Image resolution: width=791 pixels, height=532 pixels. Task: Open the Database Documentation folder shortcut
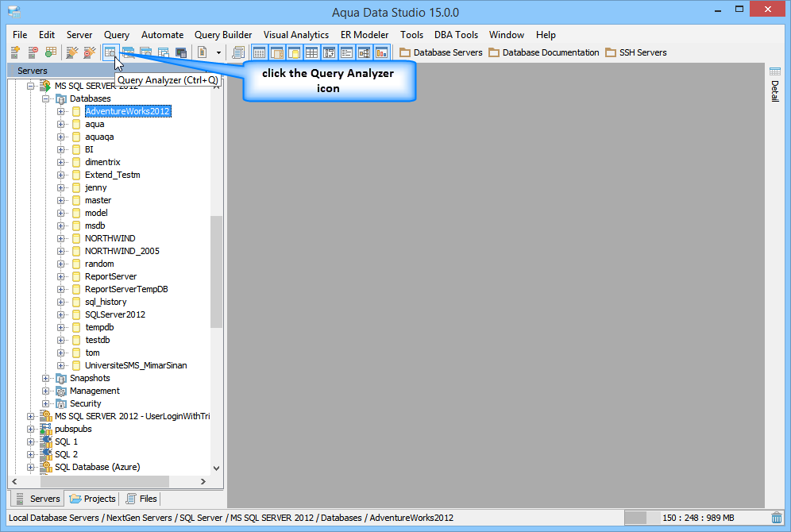pos(544,52)
